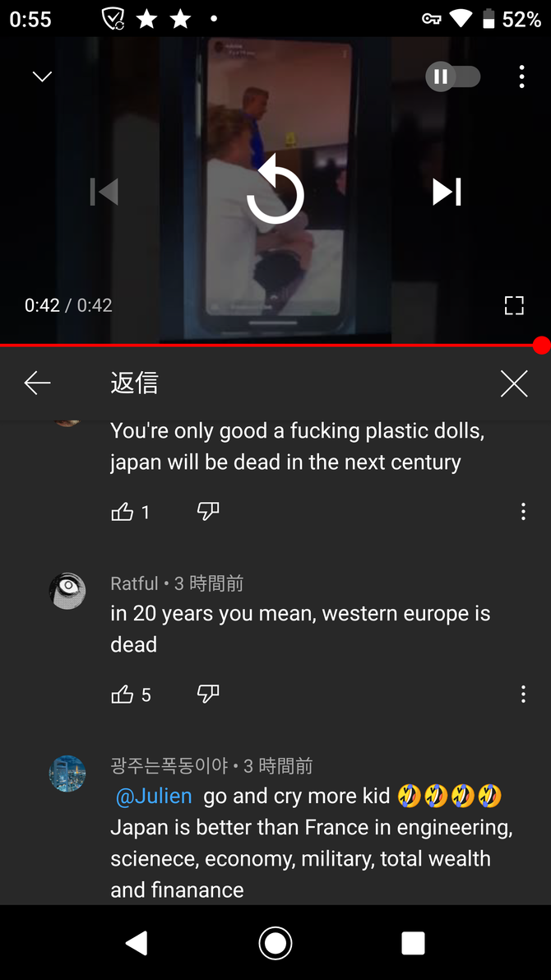Dislike Ratful's comment
The height and width of the screenshot is (980, 551).
(x=208, y=694)
